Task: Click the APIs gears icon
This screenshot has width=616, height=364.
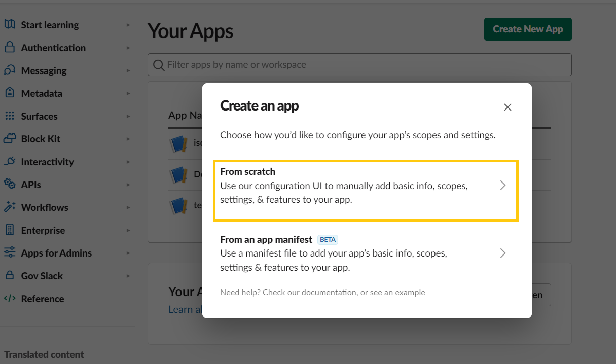Action: tap(9, 185)
